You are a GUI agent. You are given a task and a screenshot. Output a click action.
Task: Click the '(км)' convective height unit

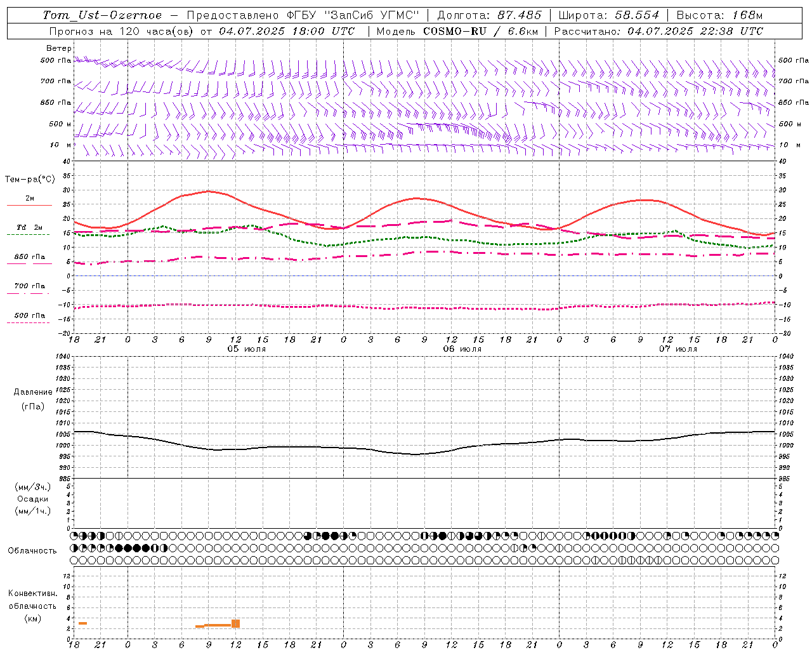[33, 618]
